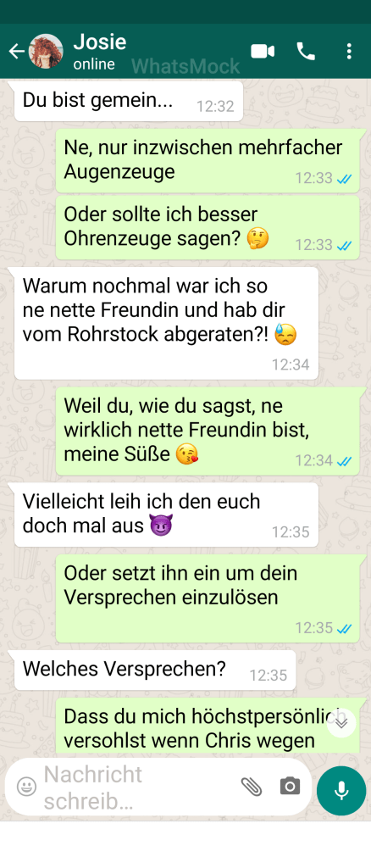The height and width of the screenshot is (868, 371).
Task: Go back using the arrow icon
Action: click(17, 52)
